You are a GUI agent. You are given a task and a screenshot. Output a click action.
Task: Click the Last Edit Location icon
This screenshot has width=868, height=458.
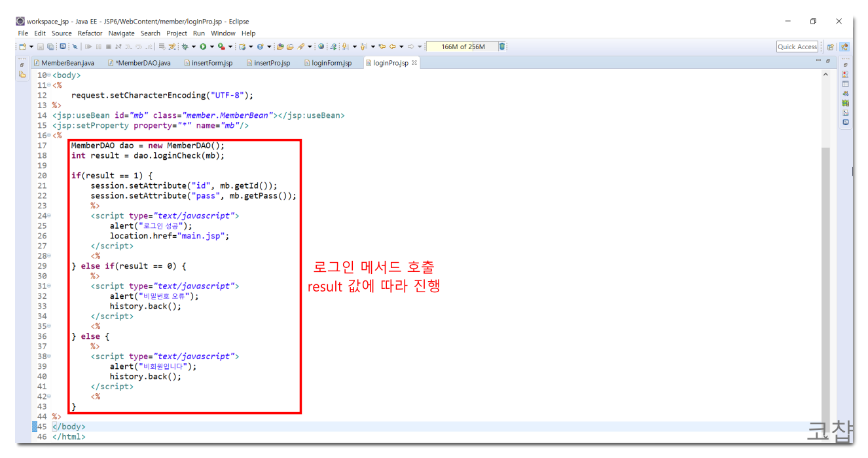(382, 47)
